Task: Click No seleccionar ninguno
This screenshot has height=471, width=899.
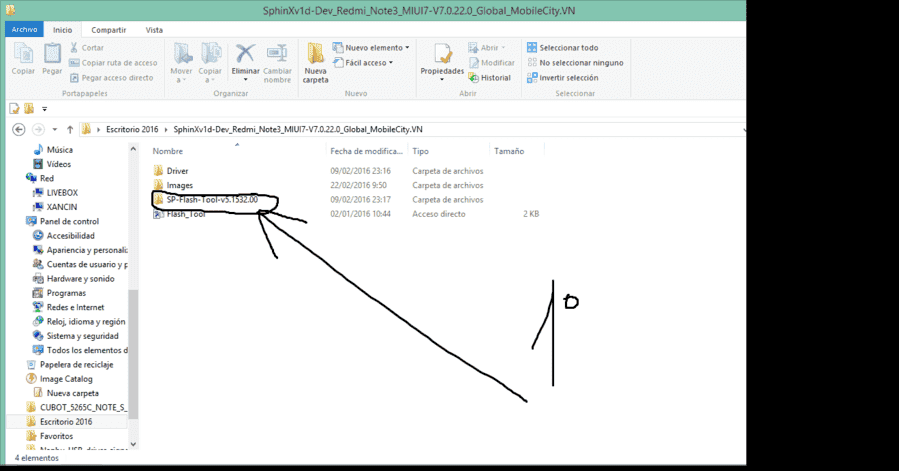Action: (575, 63)
